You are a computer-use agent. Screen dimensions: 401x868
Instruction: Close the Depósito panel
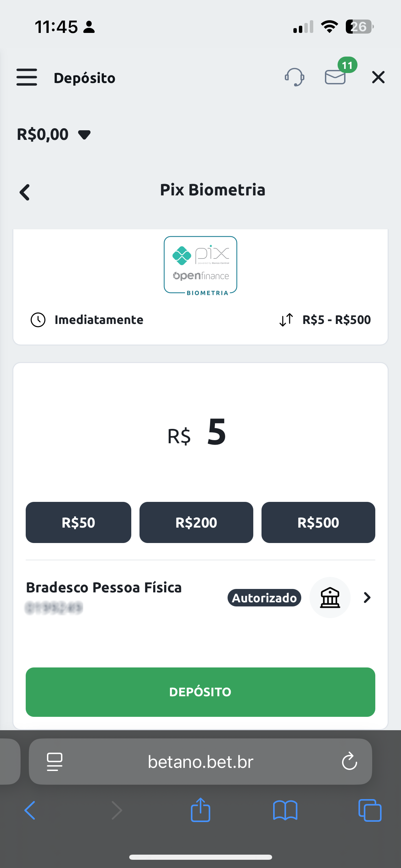378,77
